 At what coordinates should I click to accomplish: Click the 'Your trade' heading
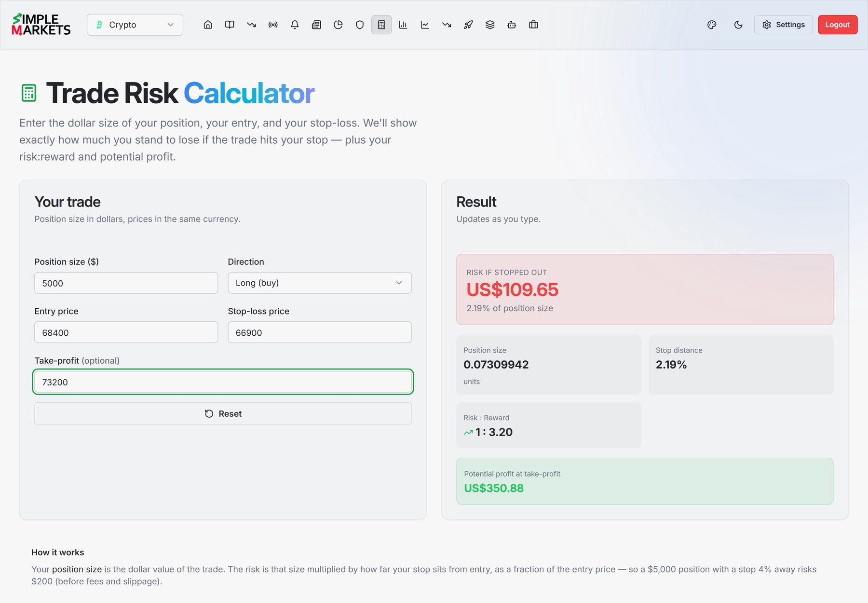click(68, 202)
